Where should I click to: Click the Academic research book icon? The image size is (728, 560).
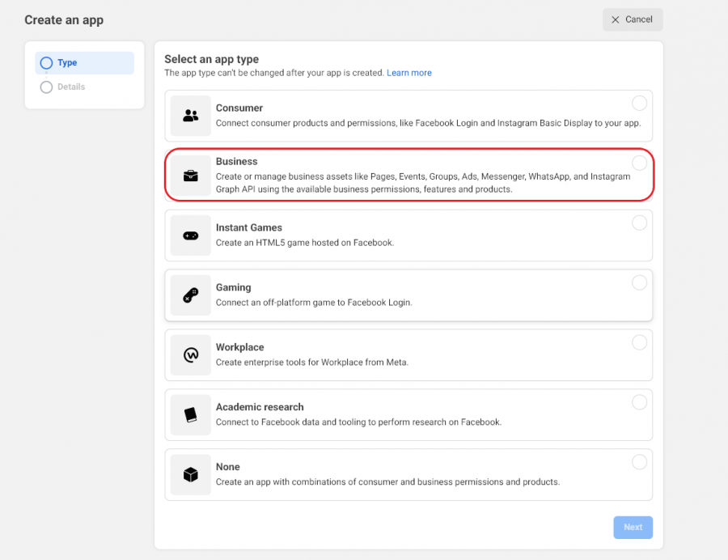coord(190,414)
